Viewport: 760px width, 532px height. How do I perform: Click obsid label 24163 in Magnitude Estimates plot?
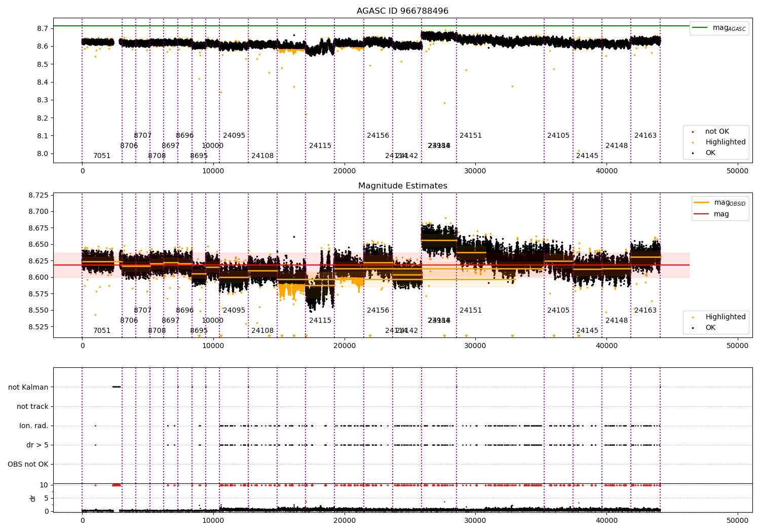pyautogui.click(x=645, y=311)
